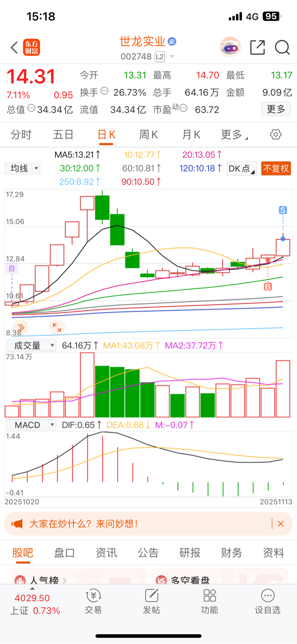Open the AI assistant robot icon
Image resolution: width=297 pixels, height=644 pixels.
(230, 48)
